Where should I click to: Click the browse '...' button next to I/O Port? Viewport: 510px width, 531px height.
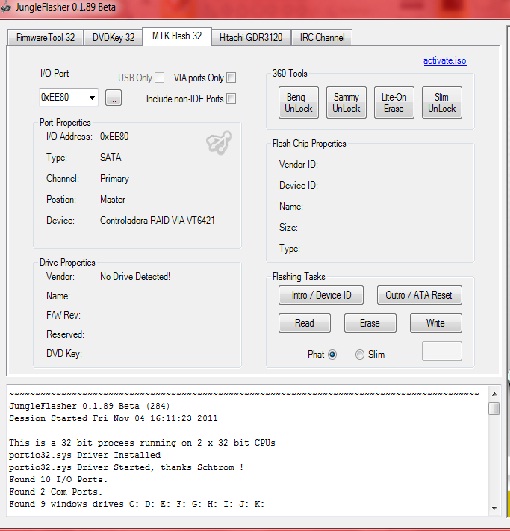click(113, 98)
